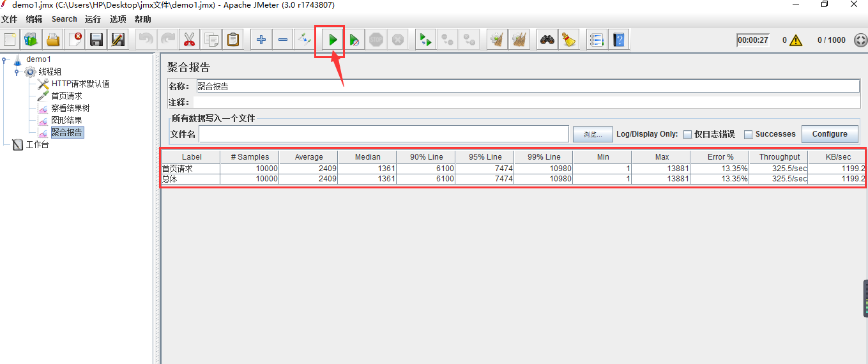Reset search with the yellow brush icon

[569, 40]
